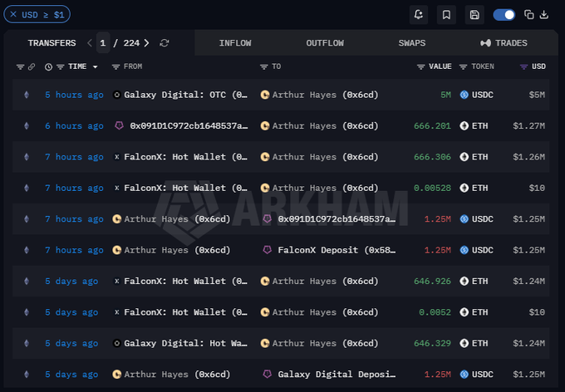The width and height of the screenshot is (565, 392).
Task: Click the 646.329 ETH value
Action: [x=432, y=343]
